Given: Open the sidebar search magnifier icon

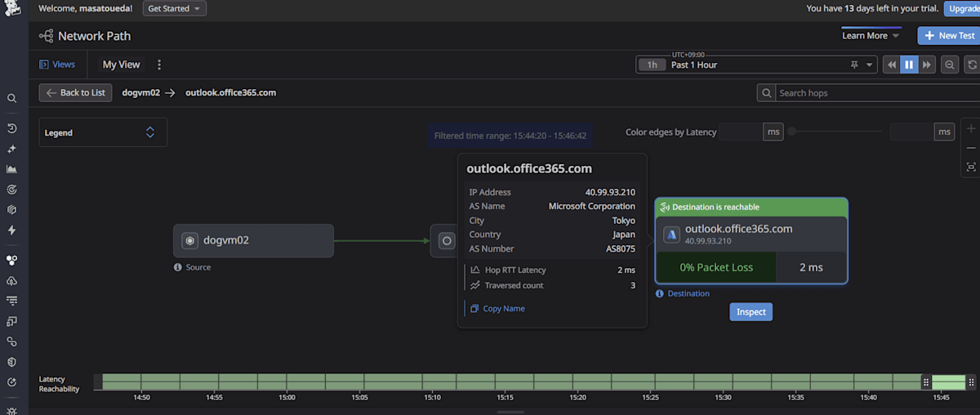Looking at the screenshot, I should (11, 98).
